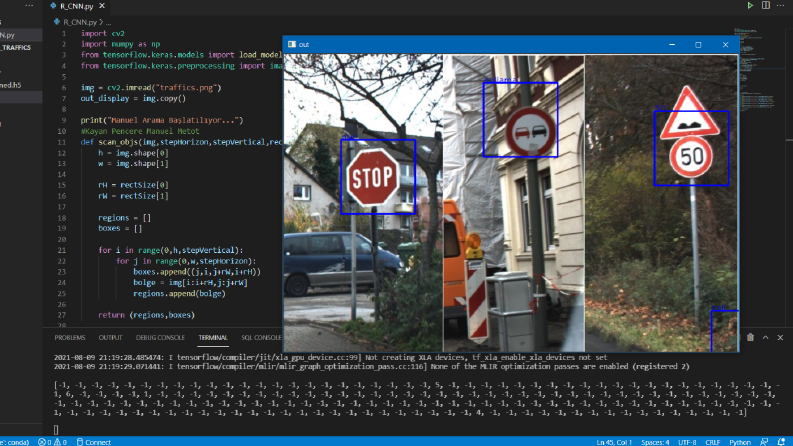Click the notifications bell in status bar
The height and width of the screenshot is (446, 793).
click(x=781, y=442)
